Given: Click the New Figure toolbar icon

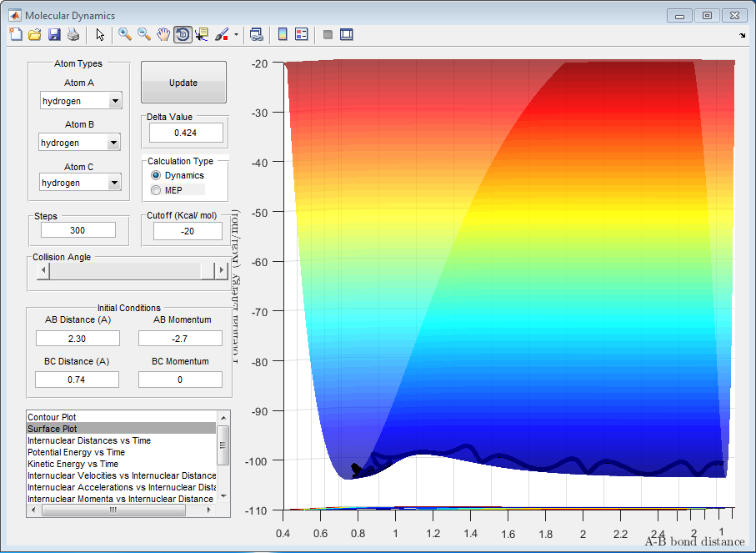Looking at the screenshot, I should click(x=16, y=34).
